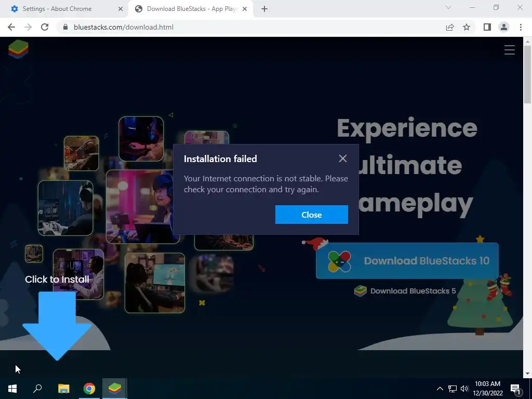Open File Explorer from taskbar
532x399 pixels.
(x=63, y=389)
